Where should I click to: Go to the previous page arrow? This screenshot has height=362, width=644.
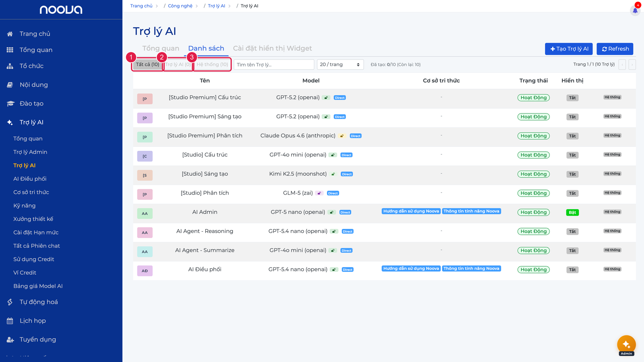pos(622,64)
